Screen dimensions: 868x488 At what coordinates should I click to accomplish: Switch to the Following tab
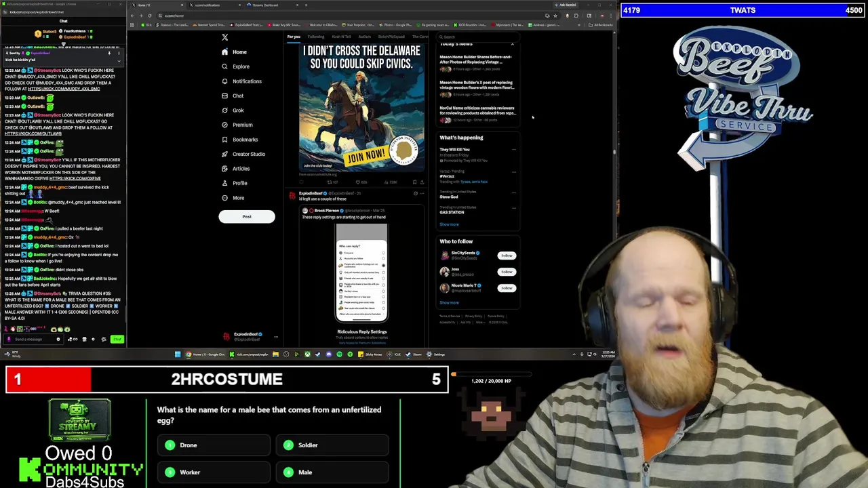pos(316,37)
